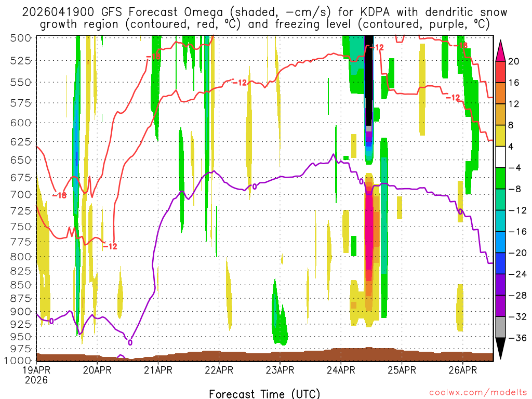Click the Forecast Time (UTC) axis title

[x=264, y=394]
